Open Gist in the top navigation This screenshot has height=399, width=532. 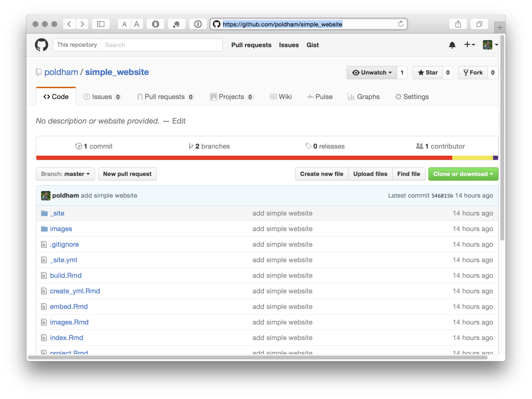(x=312, y=45)
